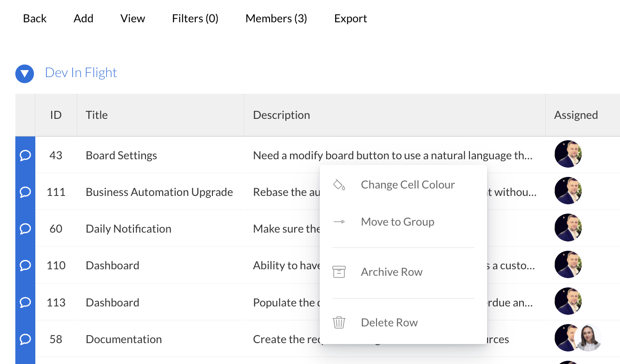The image size is (620, 364).
Task: Open comments for Documentation row 58
Action: click(25, 339)
